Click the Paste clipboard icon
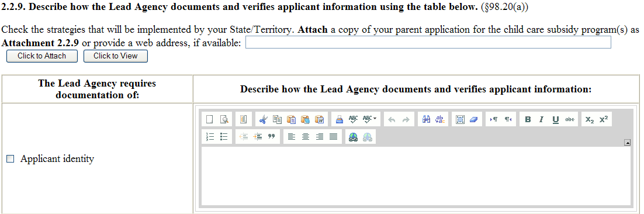Image resolution: width=644 pixels, height=214 pixels. click(291, 119)
